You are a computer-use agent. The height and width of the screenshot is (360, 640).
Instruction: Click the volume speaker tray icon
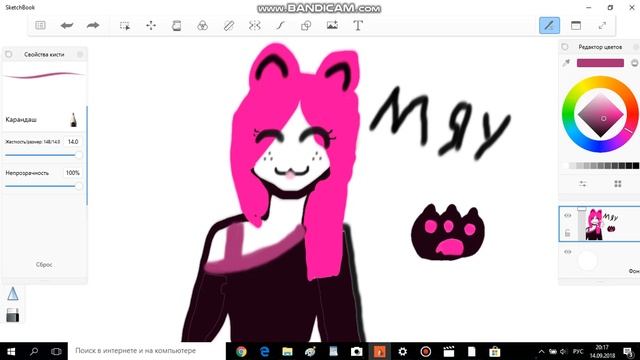coord(564,351)
